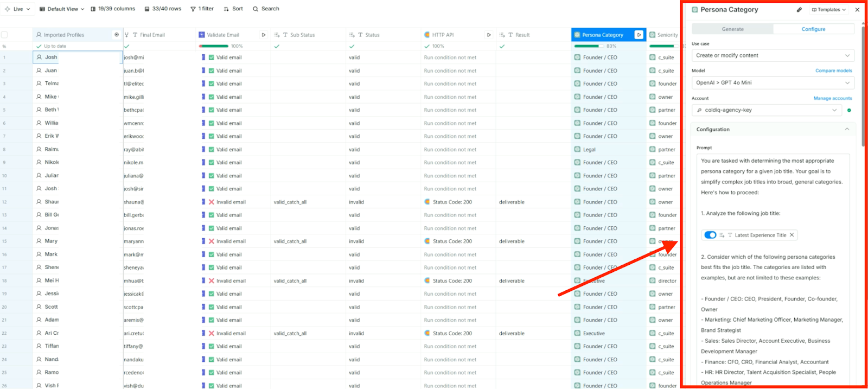Click the Valid email checkbox in Josh's row
This screenshot has width=868, height=389.
(x=212, y=58)
